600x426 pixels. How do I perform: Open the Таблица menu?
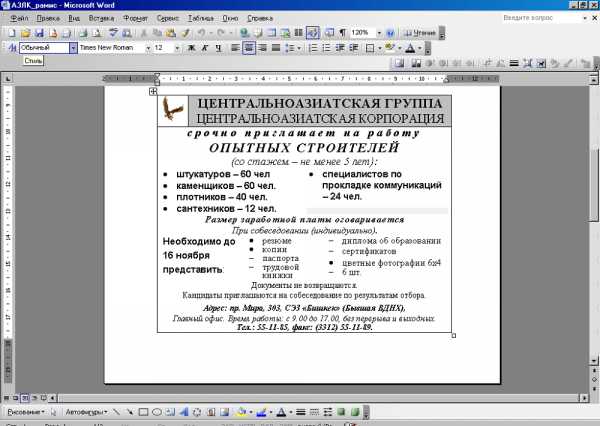201,18
